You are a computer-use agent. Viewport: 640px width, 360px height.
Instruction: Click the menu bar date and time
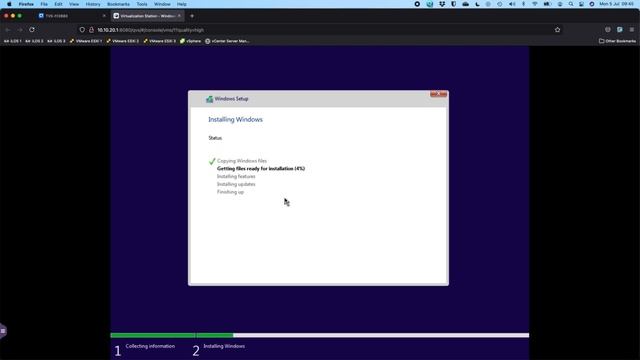click(x=616, y=4)
